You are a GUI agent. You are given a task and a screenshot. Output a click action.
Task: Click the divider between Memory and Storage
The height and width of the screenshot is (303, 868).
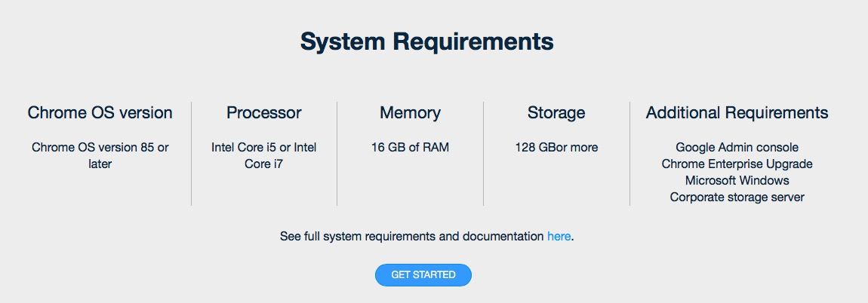pos(484,154)
